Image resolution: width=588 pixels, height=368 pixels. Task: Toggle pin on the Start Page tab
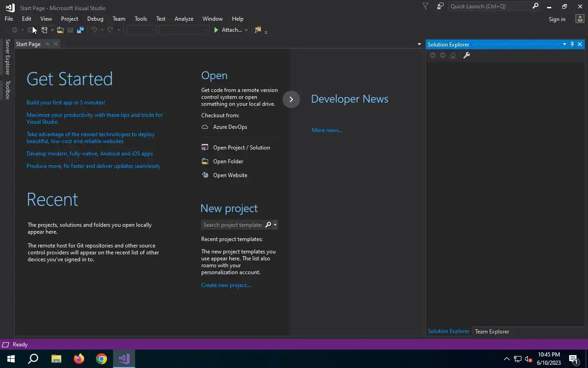[47, 44]
